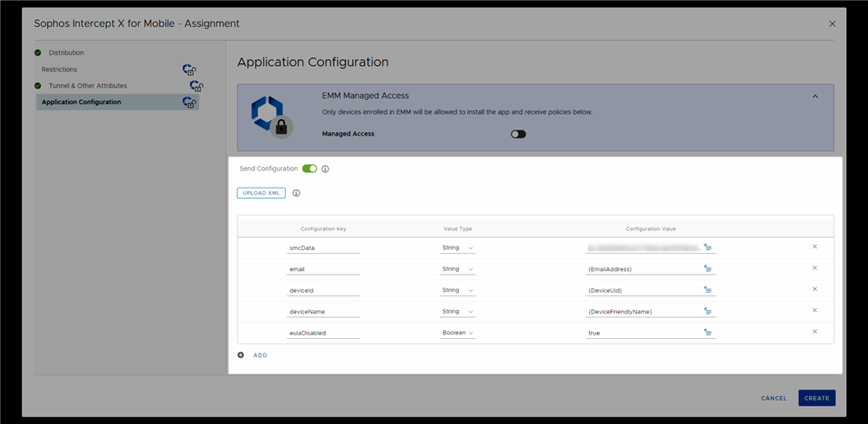Click the info icon beside Send Configuration

pyautogui.click(x=326, y=169)
